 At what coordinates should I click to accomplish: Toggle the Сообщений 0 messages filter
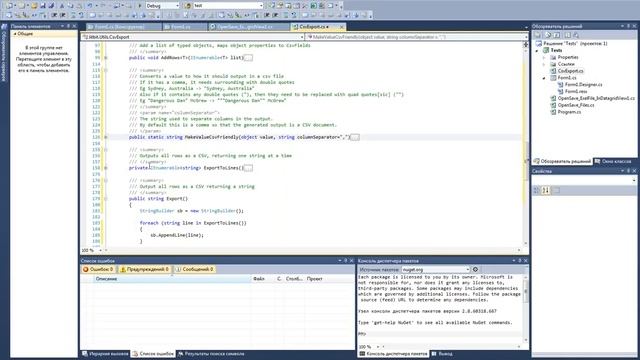195,269
